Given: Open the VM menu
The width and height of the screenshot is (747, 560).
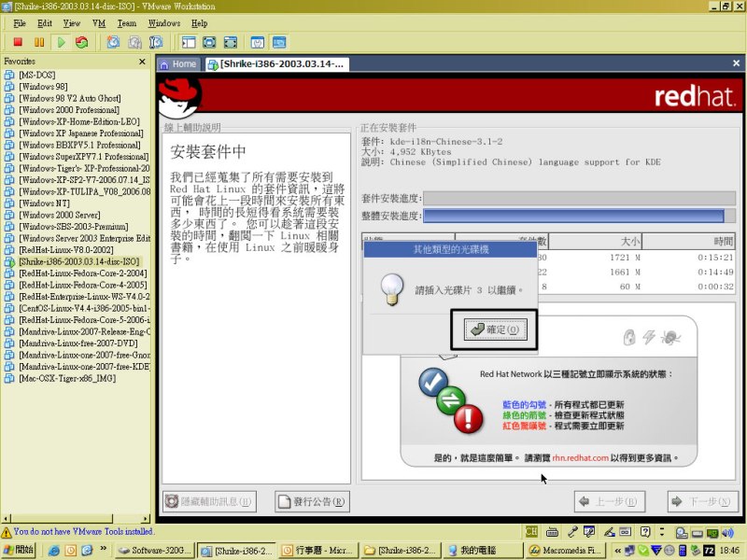Looking at the screenshot, I should pos(99,23).
